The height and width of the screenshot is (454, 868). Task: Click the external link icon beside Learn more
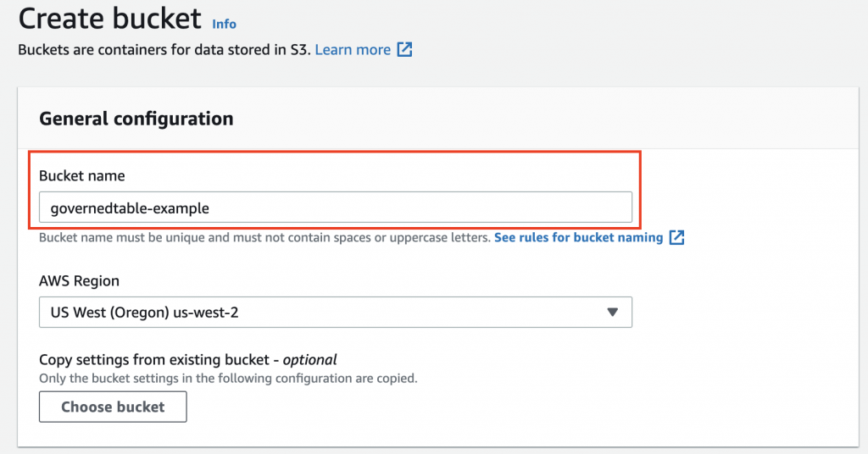tap(405, 50)
